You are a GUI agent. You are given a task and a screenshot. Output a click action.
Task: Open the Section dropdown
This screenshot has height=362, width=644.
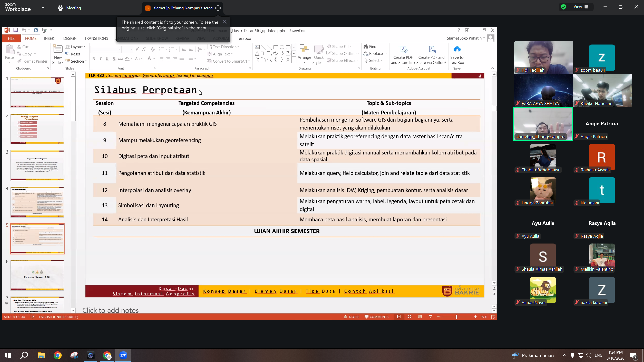tap(76, 61)
